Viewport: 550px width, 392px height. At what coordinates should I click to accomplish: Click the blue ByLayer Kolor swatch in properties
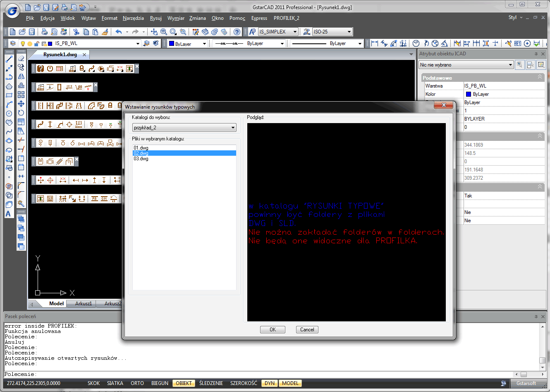coord(469,94)
